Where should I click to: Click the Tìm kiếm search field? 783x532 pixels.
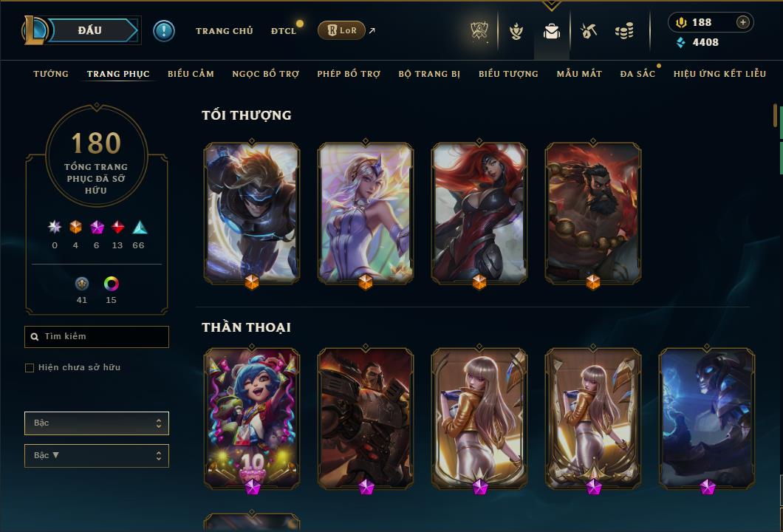[x=97, y=337]
